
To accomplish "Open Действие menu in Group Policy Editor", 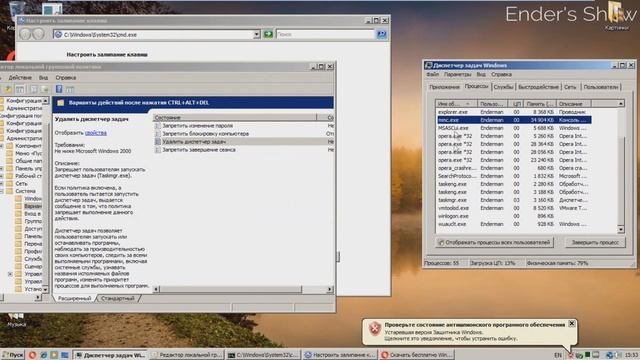I will pyautogui.click(x=20, y=78).
